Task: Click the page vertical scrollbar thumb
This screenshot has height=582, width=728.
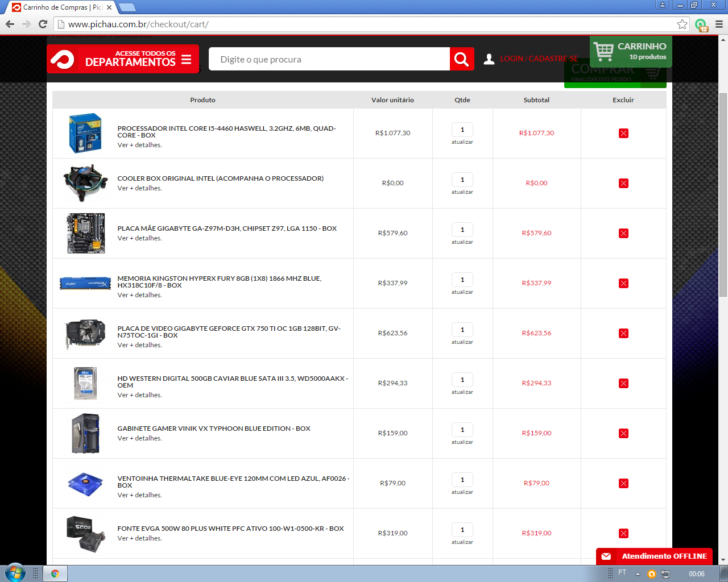Action: click(723, 194)
